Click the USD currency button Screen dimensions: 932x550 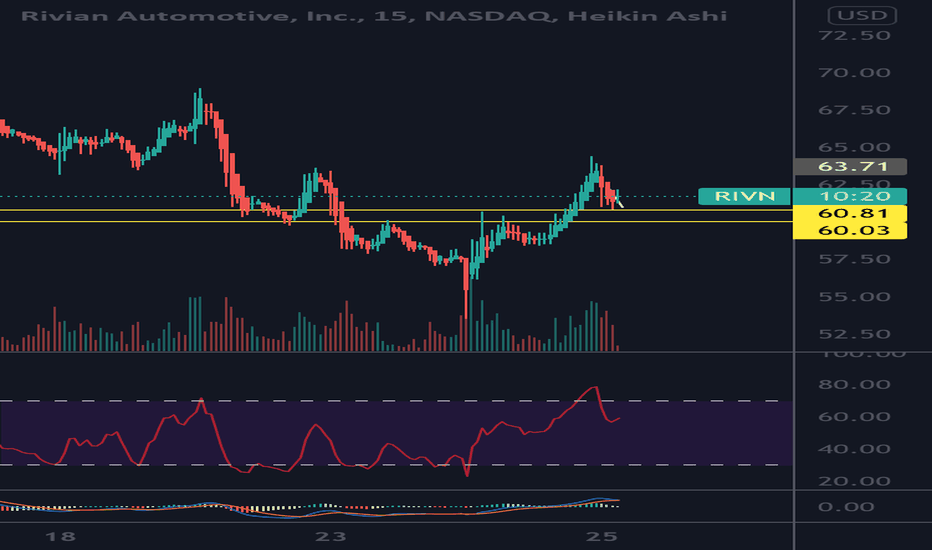[x=862, y=15]
